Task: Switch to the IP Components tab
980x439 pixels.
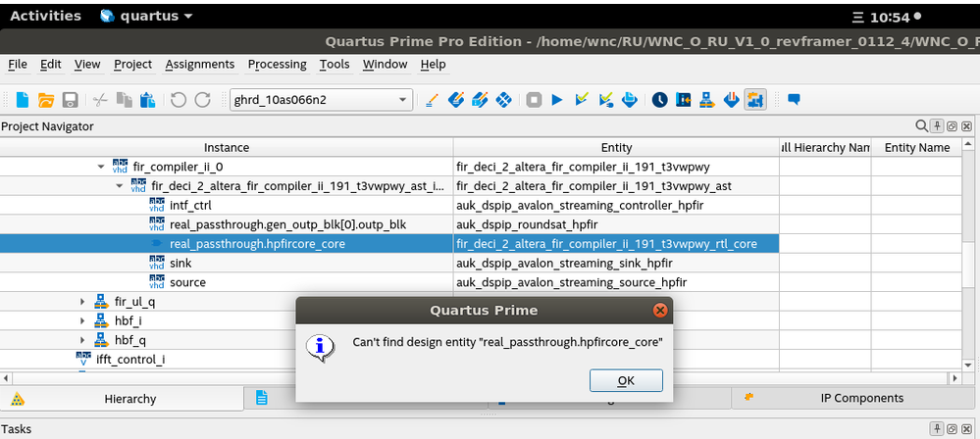Action: [x=861, y=398]
